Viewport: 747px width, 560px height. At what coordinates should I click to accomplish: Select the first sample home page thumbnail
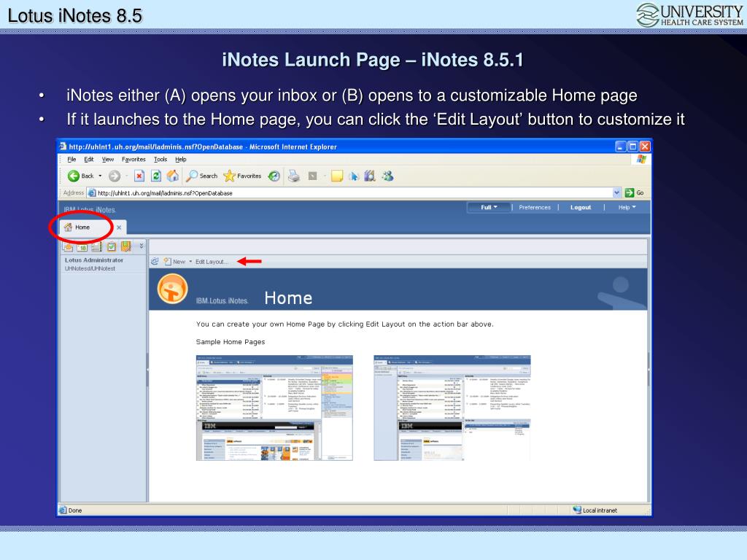(x=274, y=408)
